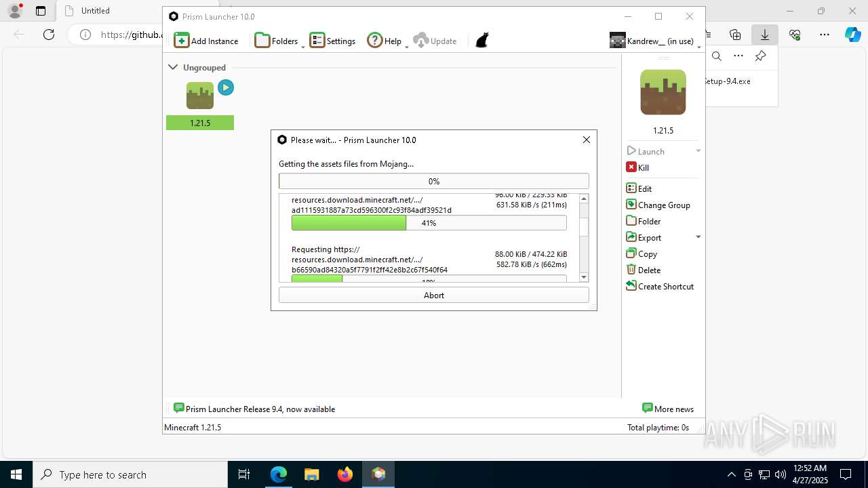Click the Edge address bar URL
Screen dimensions: 868x488
(x=131, y=35)
